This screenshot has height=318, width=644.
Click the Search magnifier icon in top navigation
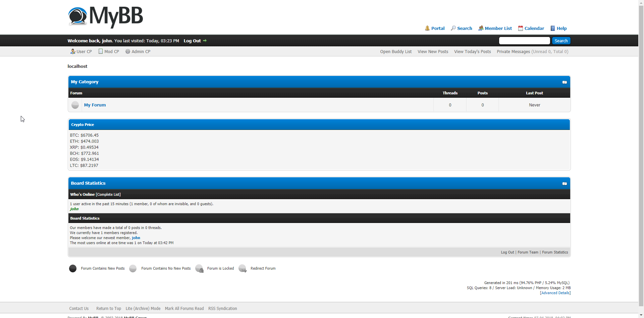453,28
